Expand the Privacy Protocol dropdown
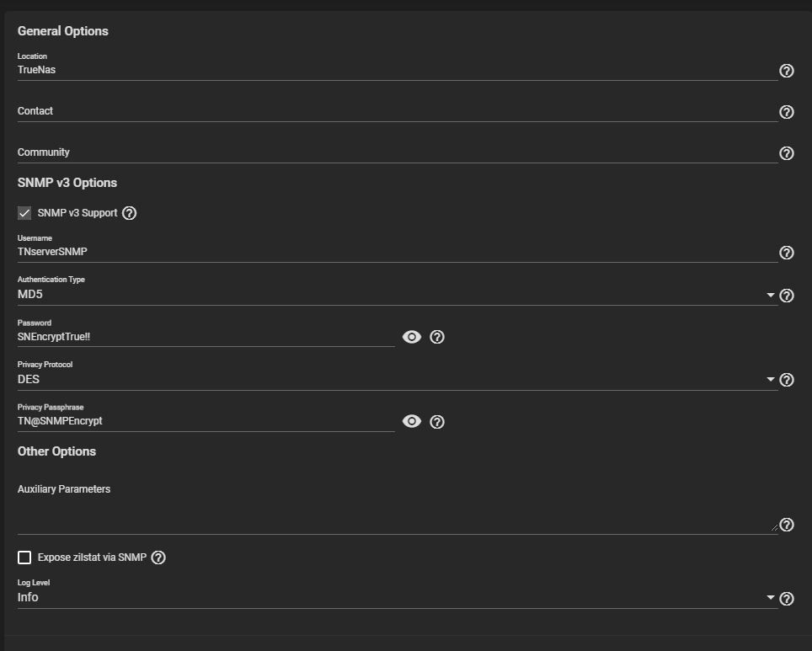The width and height of the screenshot is (812, 651). point(396,380)
